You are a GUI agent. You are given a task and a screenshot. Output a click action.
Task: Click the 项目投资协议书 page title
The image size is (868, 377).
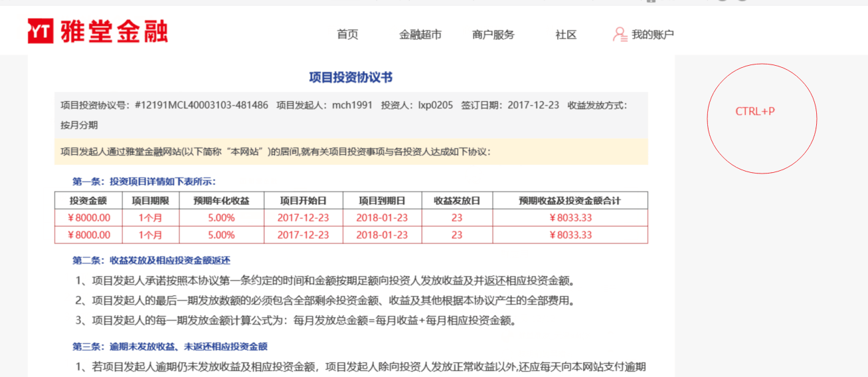[351, 77]
